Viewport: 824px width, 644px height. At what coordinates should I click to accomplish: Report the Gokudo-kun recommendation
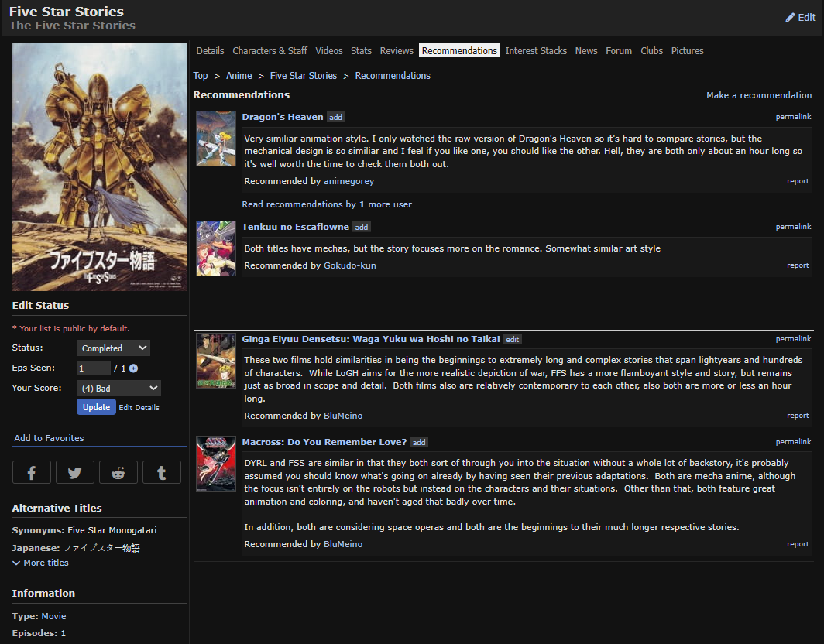click(798, 265)
